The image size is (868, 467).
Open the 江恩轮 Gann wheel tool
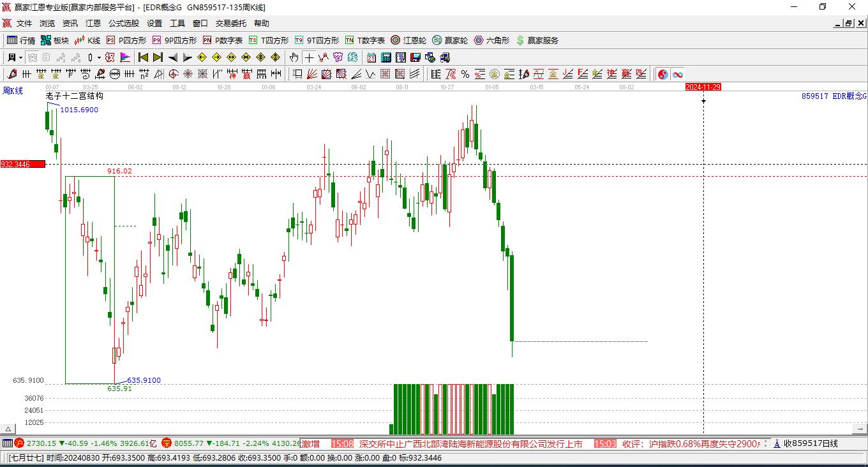click(x=408, y=40)
